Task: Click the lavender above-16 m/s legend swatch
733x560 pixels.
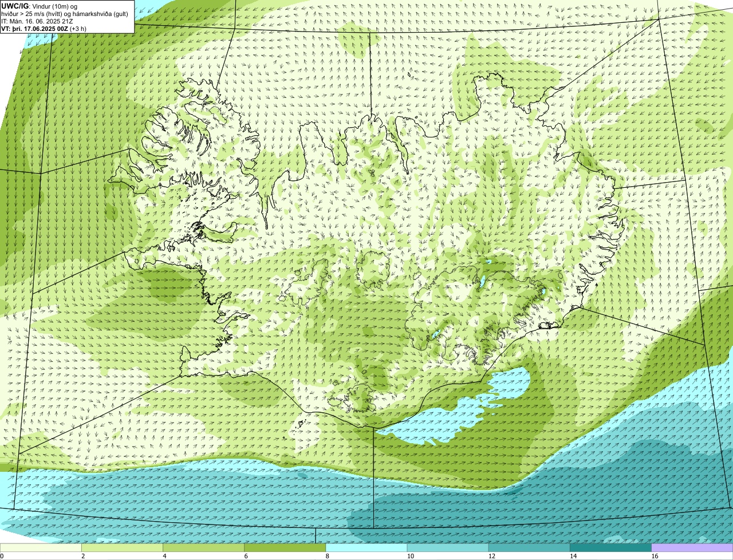Action: (x=692, y=547)
